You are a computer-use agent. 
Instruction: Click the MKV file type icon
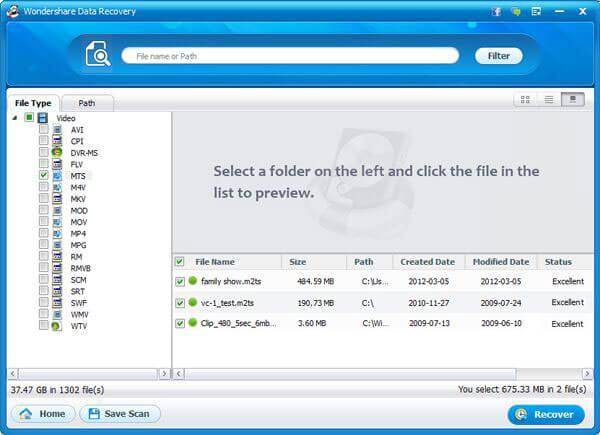pyautogui.click(x=57, y=199)
